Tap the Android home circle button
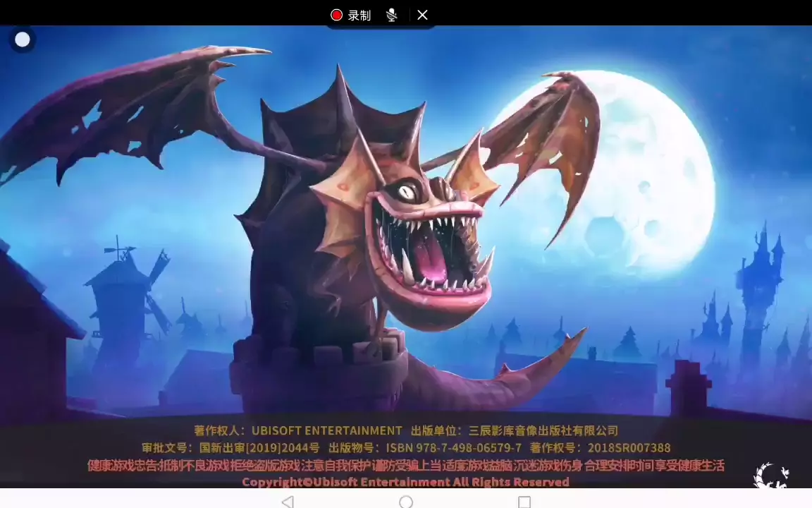 [406, 501]
